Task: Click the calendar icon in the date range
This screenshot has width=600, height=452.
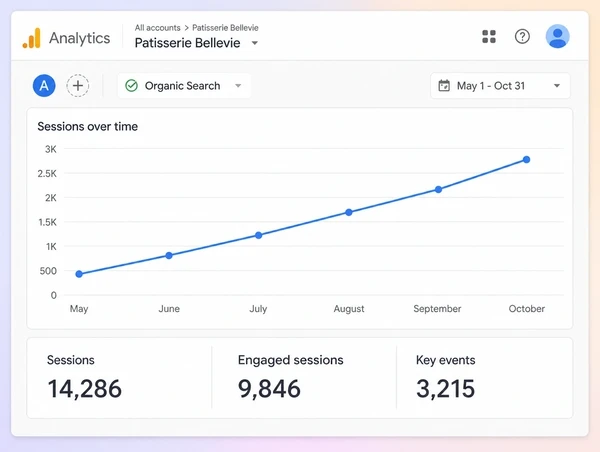Action: [x=444, y=86]
